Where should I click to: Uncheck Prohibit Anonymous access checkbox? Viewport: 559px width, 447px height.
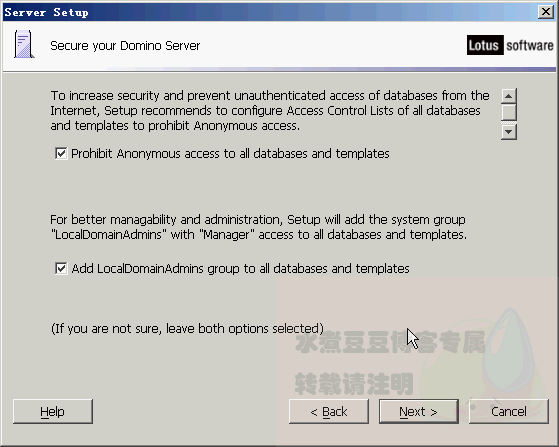(61, 154)
